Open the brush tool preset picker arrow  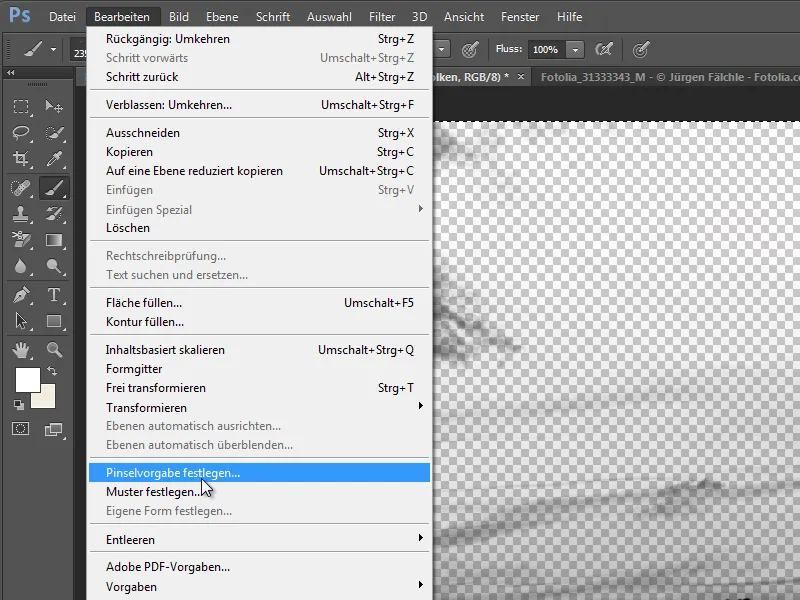(53, 49)
